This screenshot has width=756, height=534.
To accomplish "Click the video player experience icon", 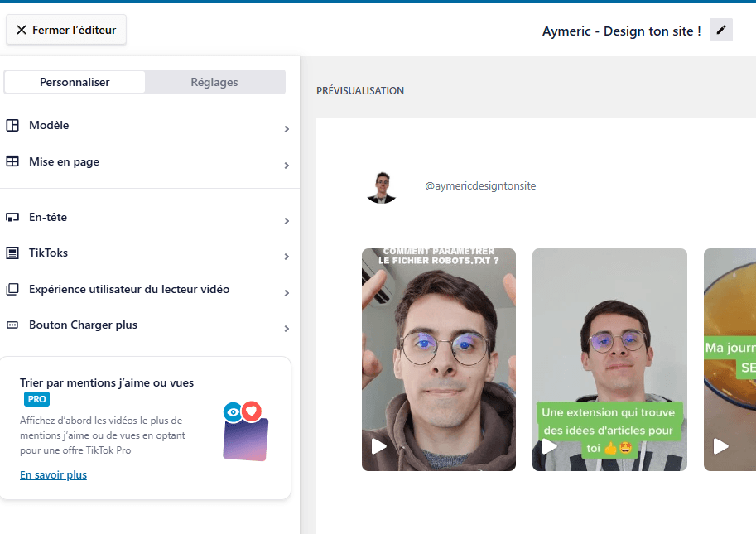I will coord(12,290).
